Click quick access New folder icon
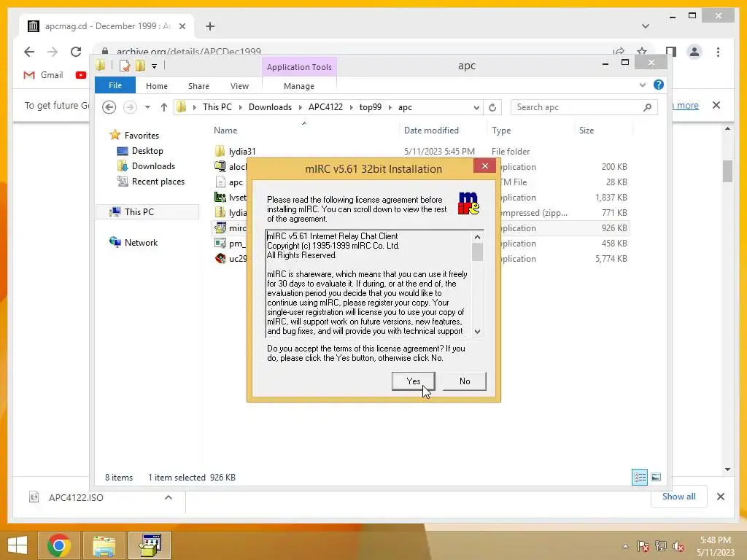Image resolution: width=747 pixels, height=560 pixels. 140,66
